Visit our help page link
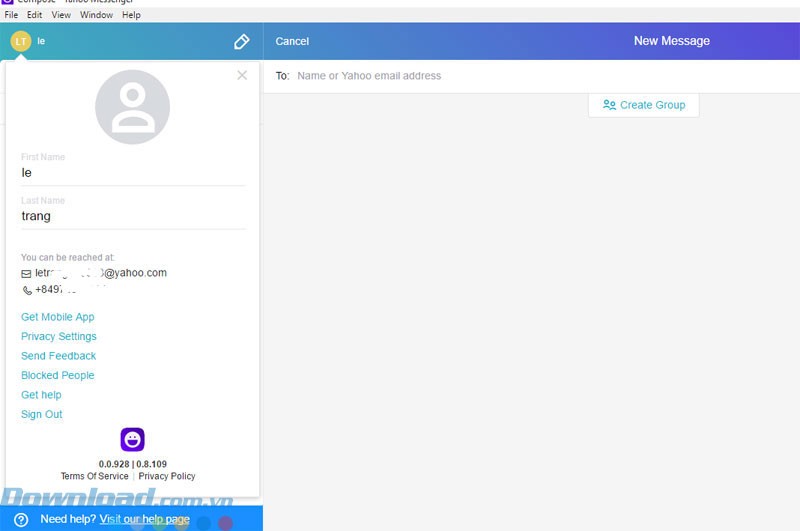Viewport: 800px width, 531px height. 144,520
